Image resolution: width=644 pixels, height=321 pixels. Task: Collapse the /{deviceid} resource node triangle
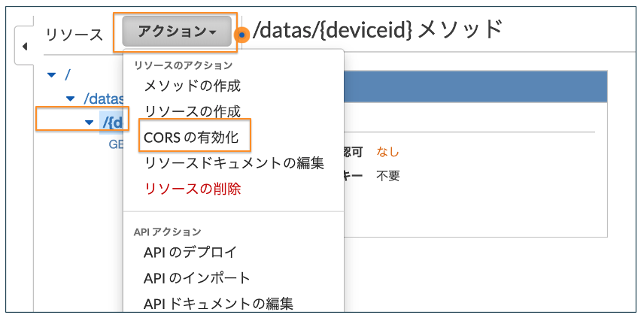[89, 123]
